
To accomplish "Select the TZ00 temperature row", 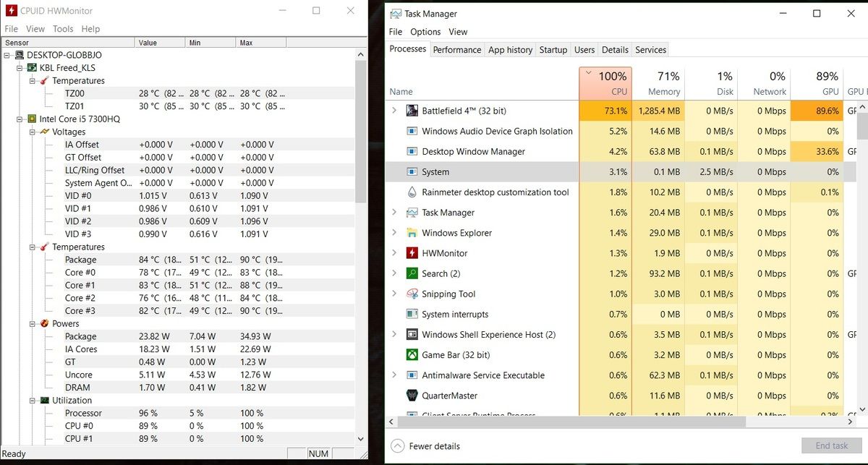I will point(179,93).
